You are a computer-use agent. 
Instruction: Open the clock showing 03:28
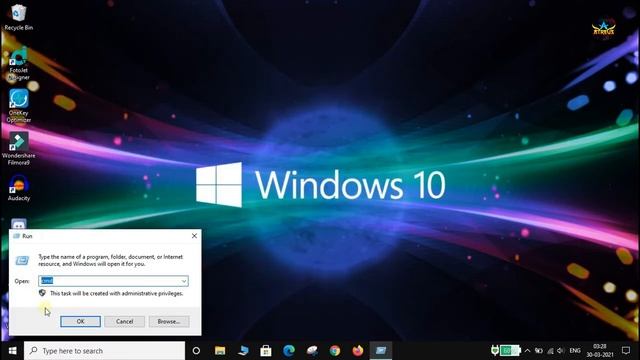point(600,351)
